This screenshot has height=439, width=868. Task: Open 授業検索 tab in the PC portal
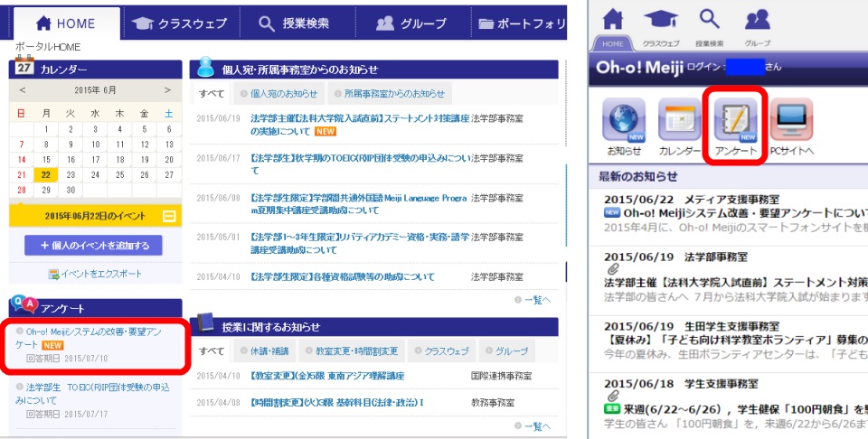tap(295, 23)
